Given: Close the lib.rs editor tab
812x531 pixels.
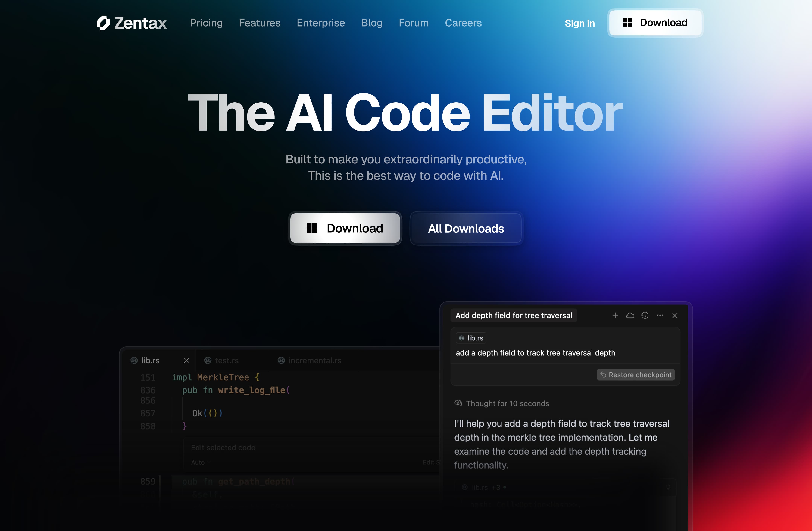Looking at the screenshot, I should [187, 361].
